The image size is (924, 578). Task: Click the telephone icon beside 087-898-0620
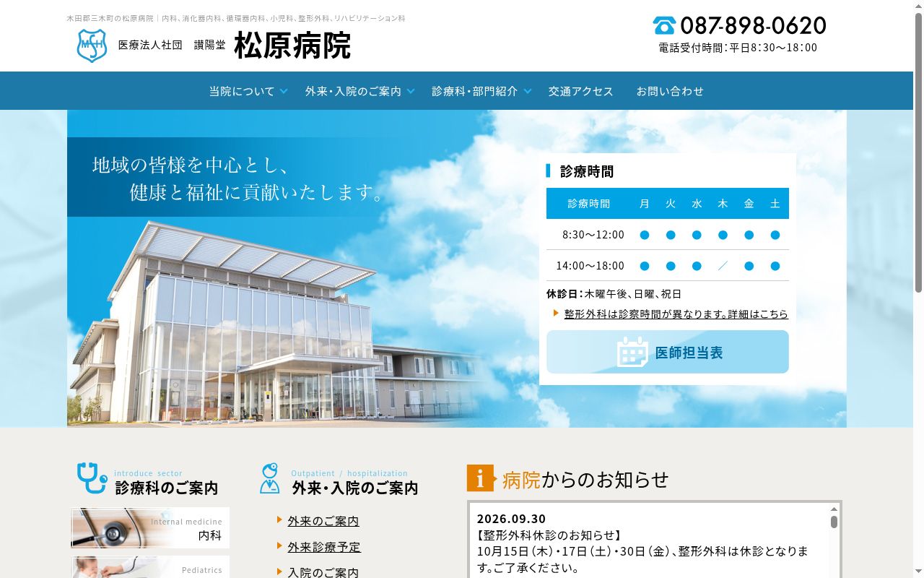[x=664, y=26]
